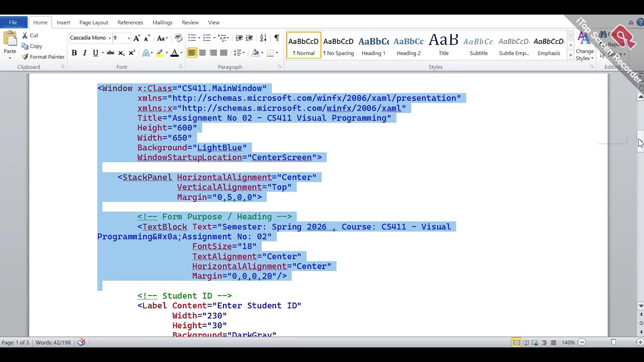Toggle Italic formatting
The image size is (644, 362).
click(85, 53)
